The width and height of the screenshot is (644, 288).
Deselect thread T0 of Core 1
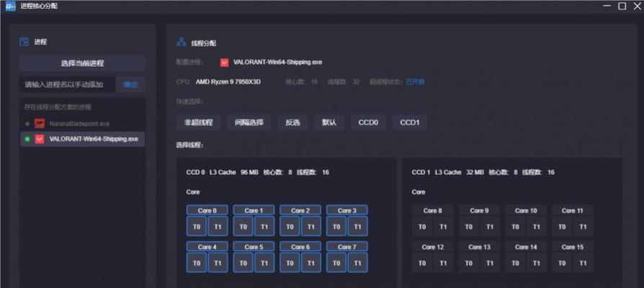pos(243,227)
